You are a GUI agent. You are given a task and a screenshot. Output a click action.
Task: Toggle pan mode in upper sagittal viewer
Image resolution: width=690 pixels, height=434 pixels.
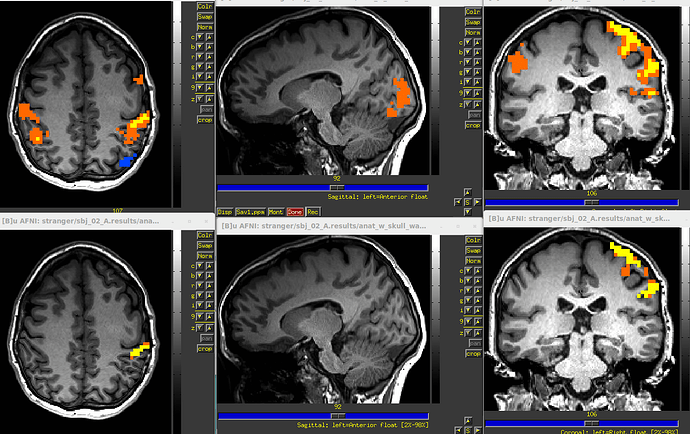coord(474,114)
